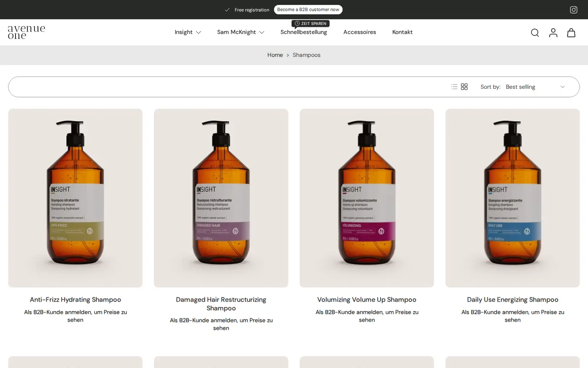Open the Daily Use Energizing Shampoo title link
This screenshot has height=368, width=588.
click(512, 300)
